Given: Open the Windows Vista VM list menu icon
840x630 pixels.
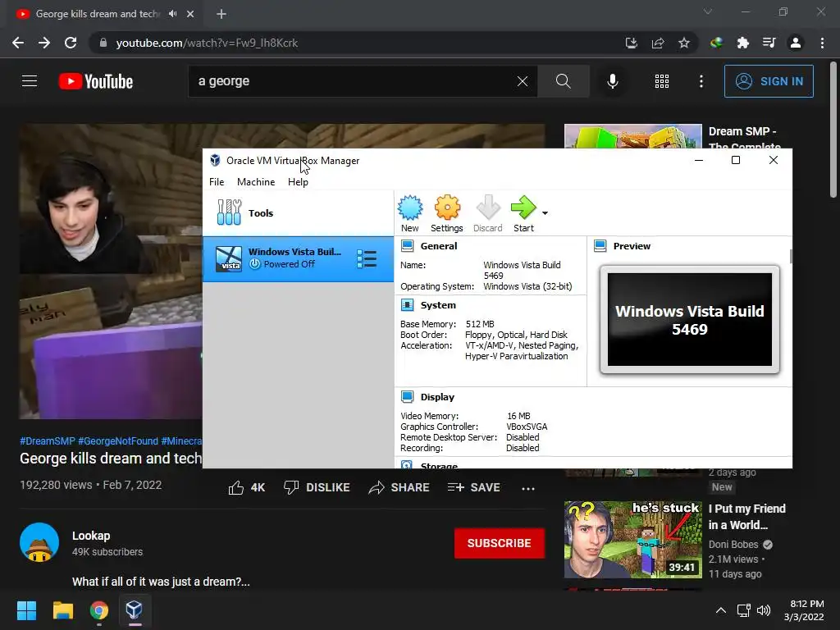Looking at the screenshot, I should 367,258.
